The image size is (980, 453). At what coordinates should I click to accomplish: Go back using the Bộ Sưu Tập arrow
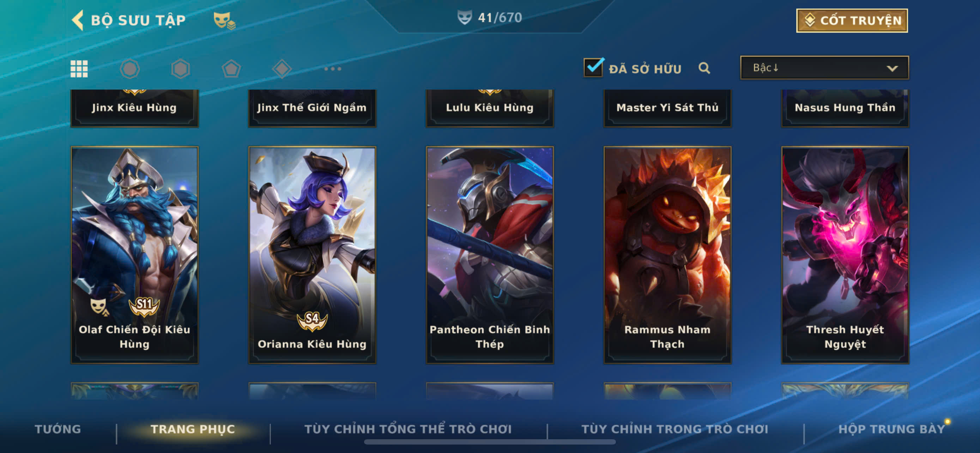coord(78,20)
